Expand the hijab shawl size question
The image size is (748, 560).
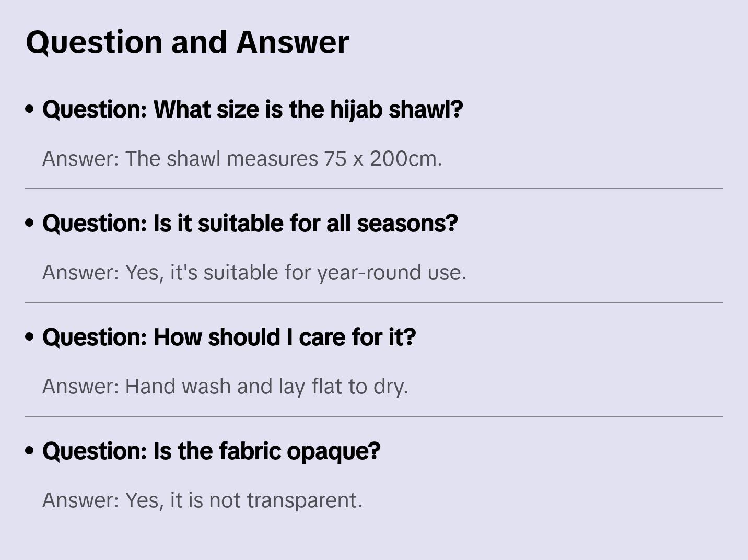click(252, 110)
